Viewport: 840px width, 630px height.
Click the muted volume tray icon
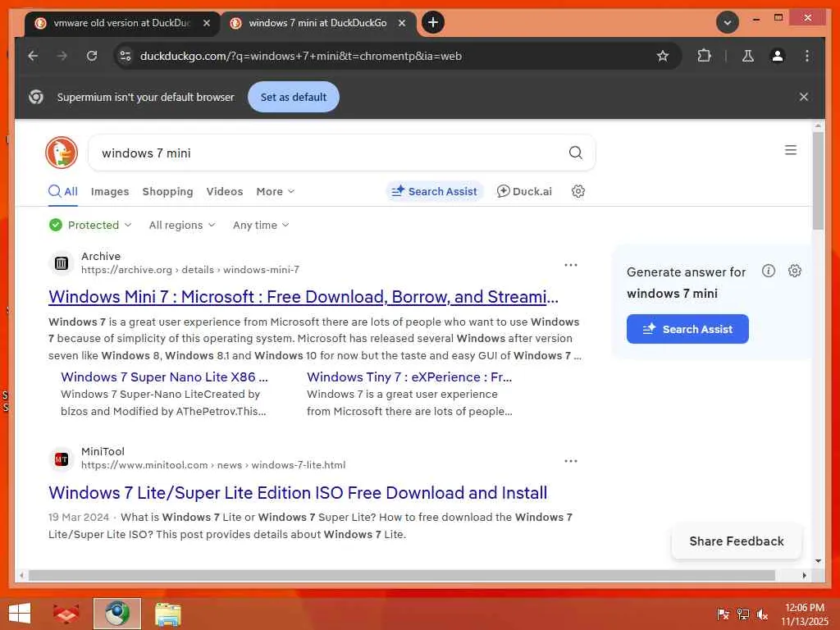point(762,614)
